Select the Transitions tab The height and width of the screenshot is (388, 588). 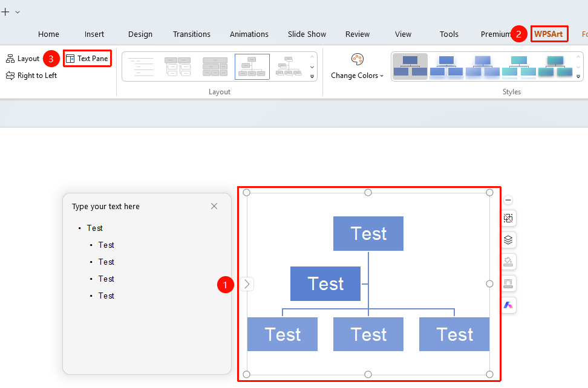[x=192, y=34]
